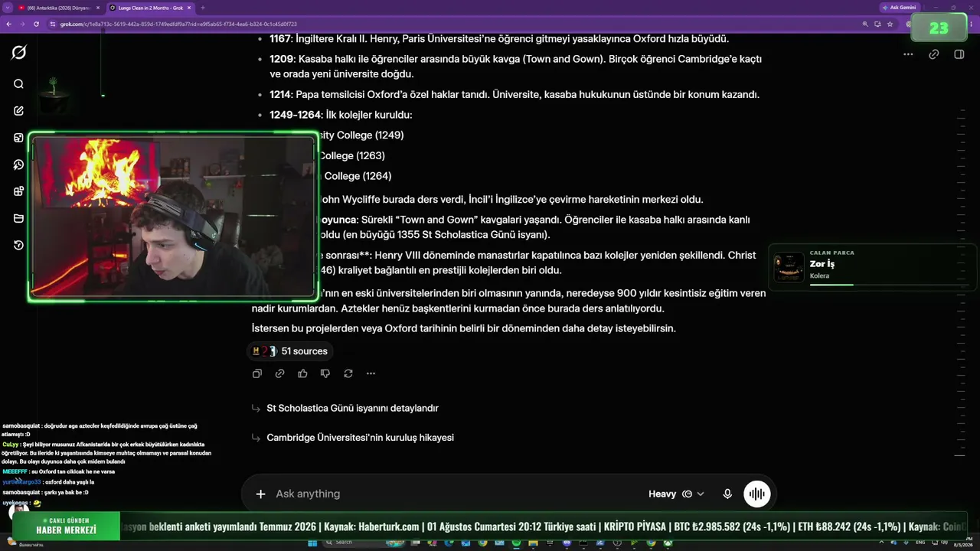Select the St Scholastica Günü isyanını detaylandır suggestion
The image size is (980, 551).
coord(352,409)
